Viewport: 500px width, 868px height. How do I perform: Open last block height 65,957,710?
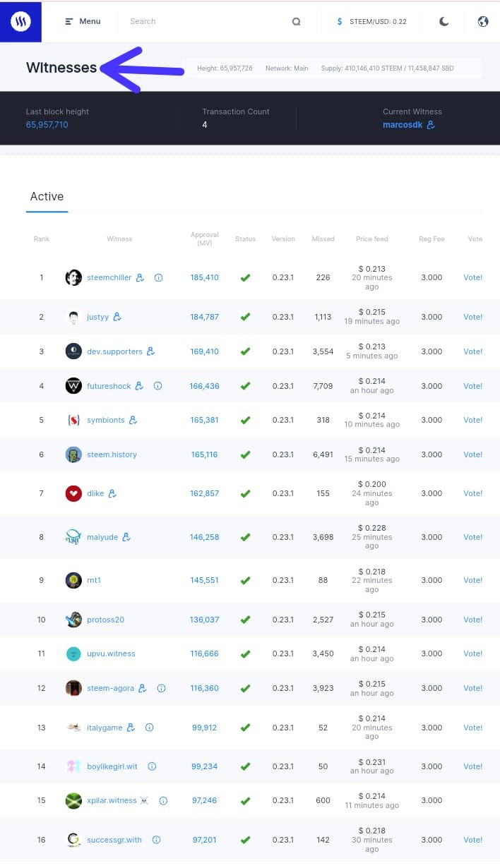click(47, 125)
